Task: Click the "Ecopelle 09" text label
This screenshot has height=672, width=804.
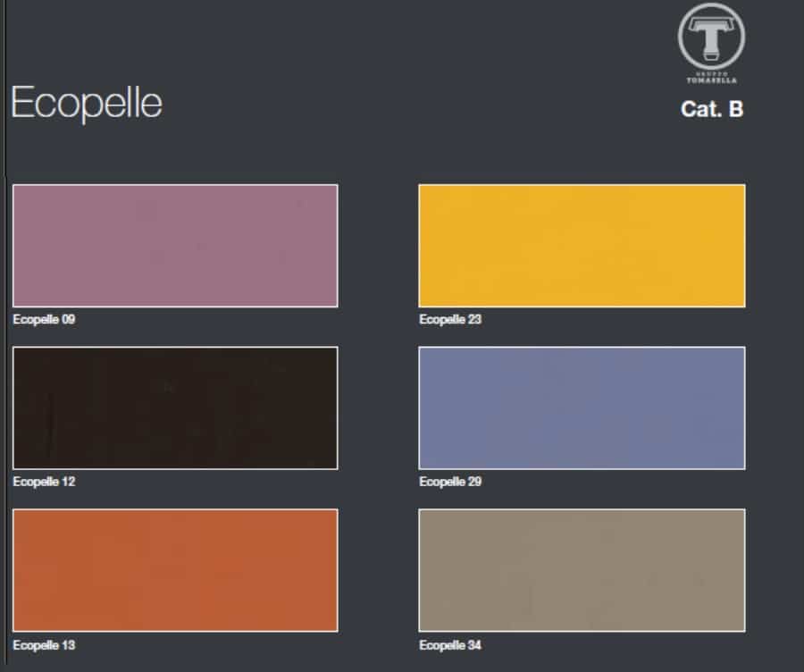Action: pos(44,319)
